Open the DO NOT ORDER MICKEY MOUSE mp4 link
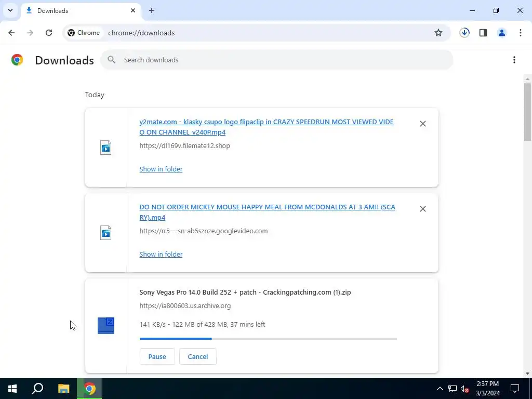This screenshot has width=532, height=399. pos(268,212)
